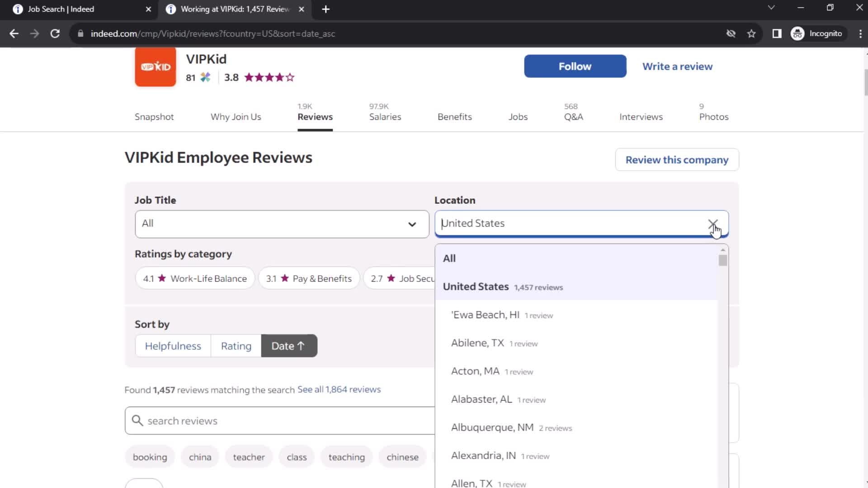
Task: Choose Alabaster, AL location
Action: point(576,399)
